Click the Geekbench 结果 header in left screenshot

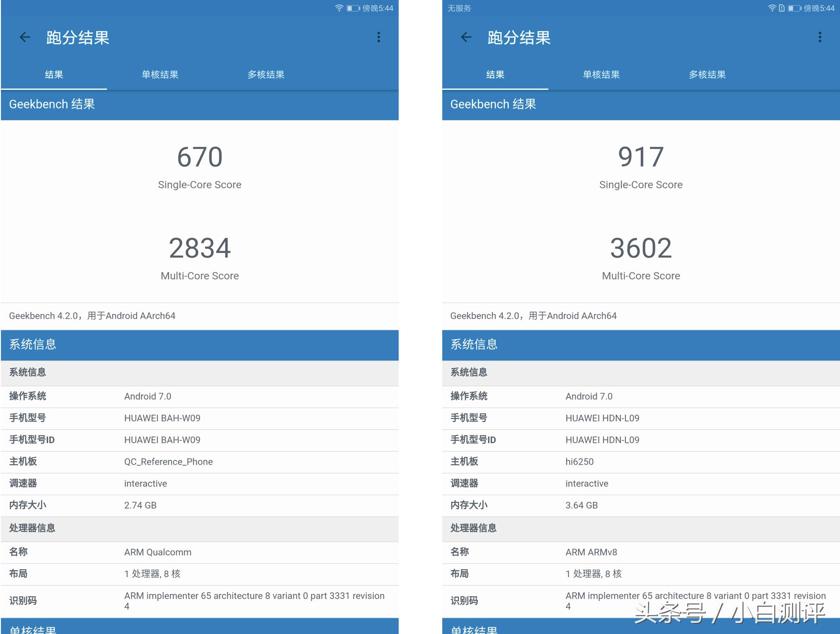[200, 105]
